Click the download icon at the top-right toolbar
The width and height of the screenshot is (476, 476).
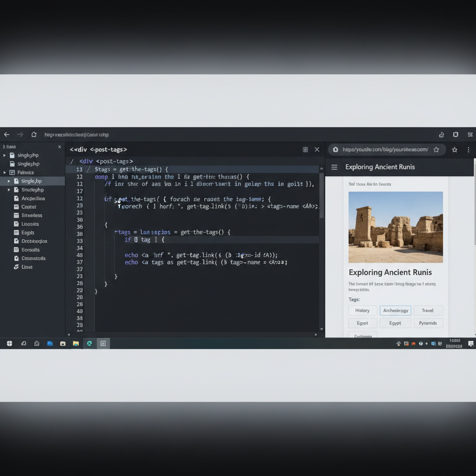pyautogui.click(x=441, y=134)
